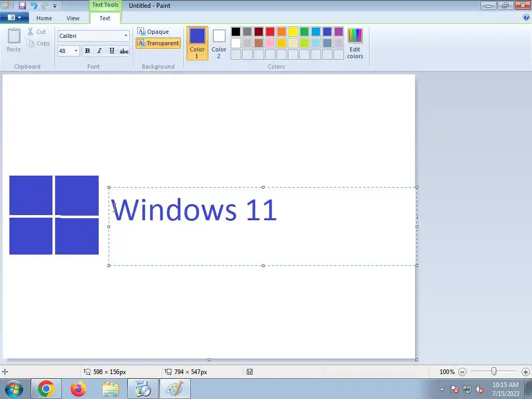Pick the white swatch in the second palette row
This screenshot has width=532, height=399.
236,43
